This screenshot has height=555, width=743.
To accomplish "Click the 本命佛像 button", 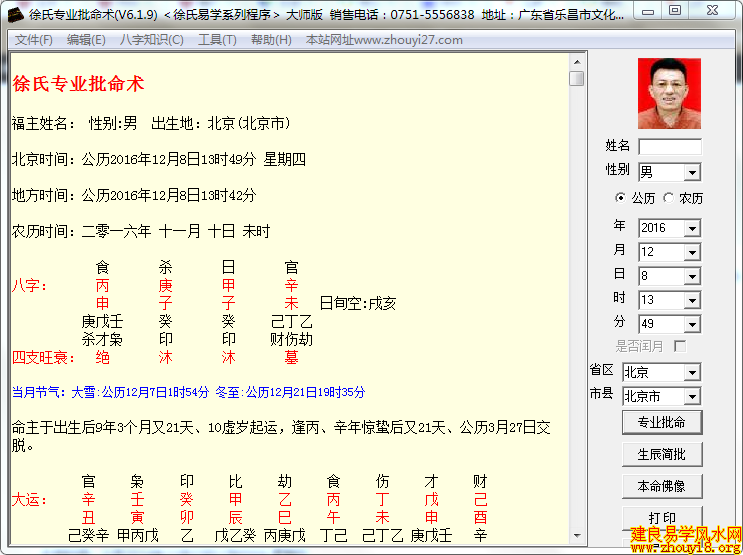I will click(x=661, y=487).
